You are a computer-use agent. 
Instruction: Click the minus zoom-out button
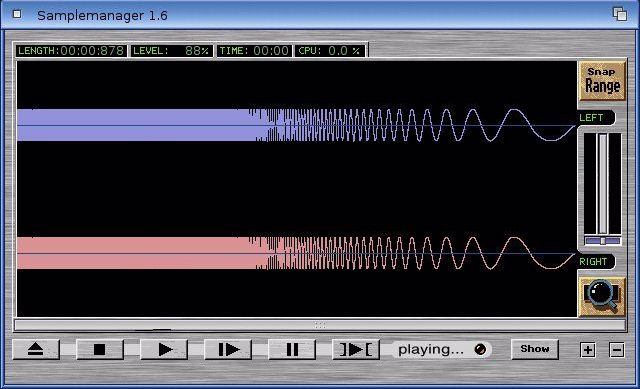coord(617,350)
